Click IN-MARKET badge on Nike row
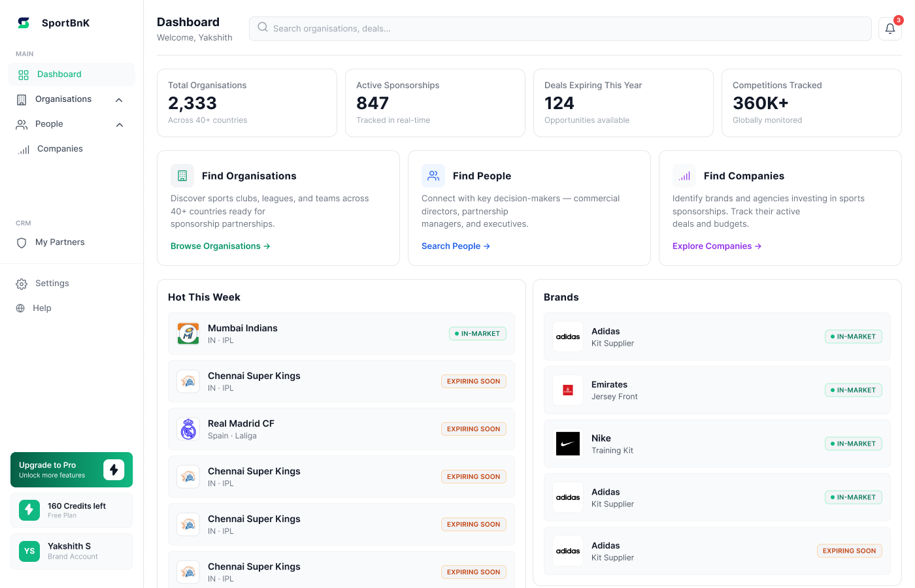Image resolution: width=915 pixels, height=588 pixels. click(x=854, y=444)
